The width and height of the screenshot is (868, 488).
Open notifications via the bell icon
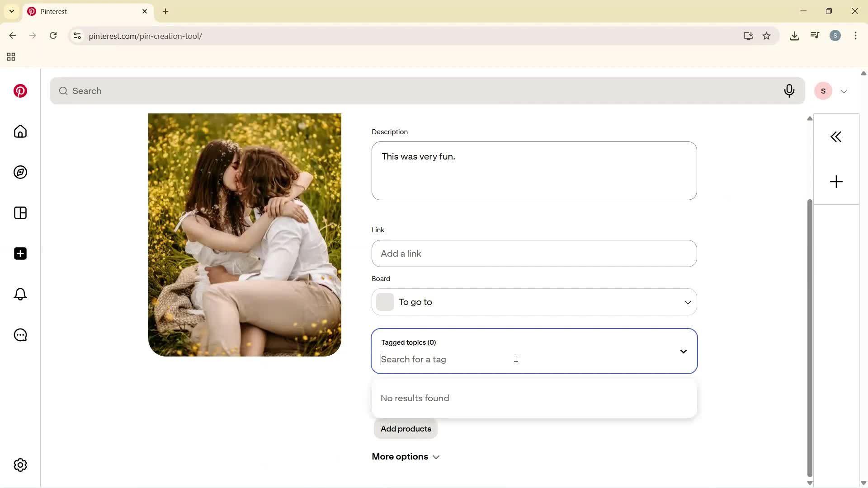[20, 294]
